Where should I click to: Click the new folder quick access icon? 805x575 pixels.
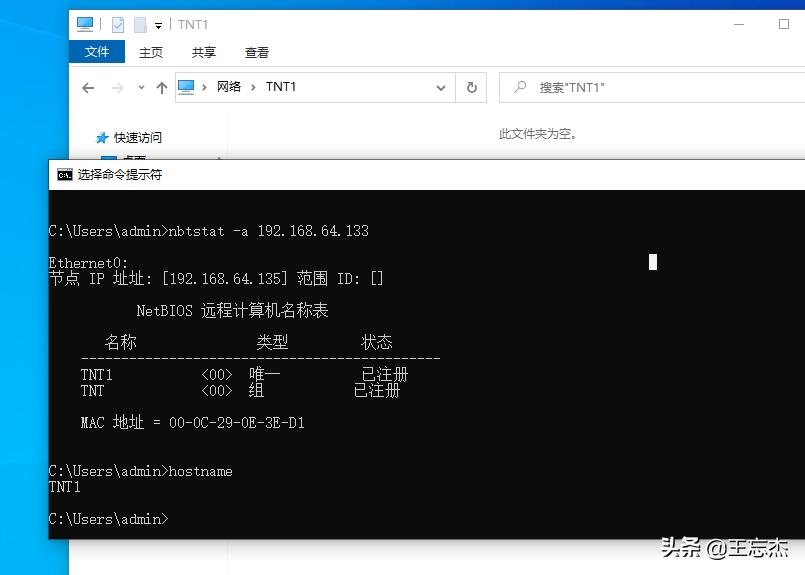click(x=140, y=25)
